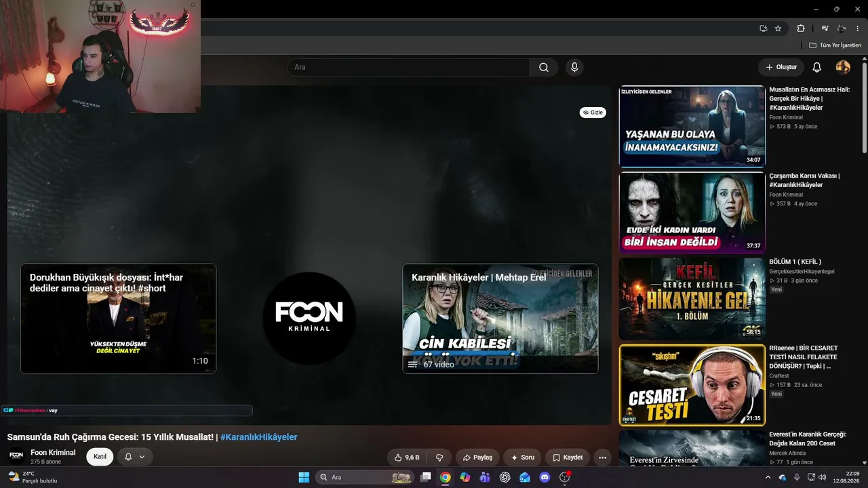Click the Mercek Altında channel name

(787, 453)
